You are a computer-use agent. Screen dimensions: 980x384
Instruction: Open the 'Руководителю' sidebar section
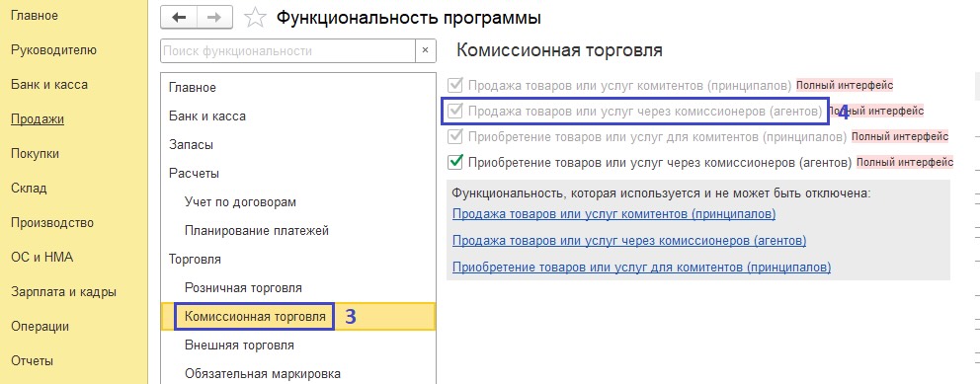coord(53,50)
